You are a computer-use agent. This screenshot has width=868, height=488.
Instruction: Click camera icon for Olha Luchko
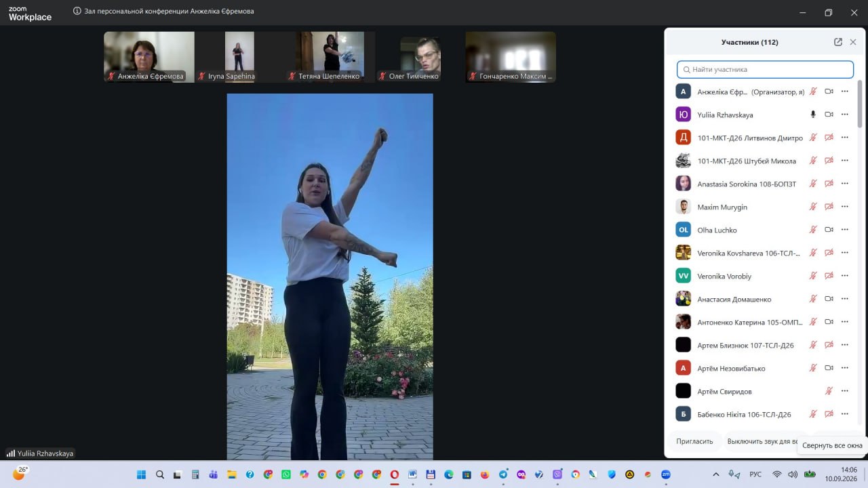(829, 230)
